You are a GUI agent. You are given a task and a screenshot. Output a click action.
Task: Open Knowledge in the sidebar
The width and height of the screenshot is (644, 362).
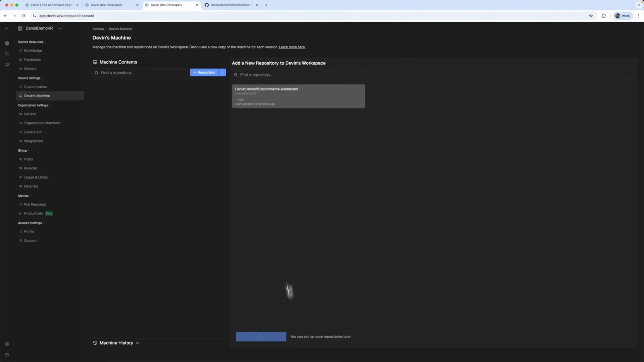click(x=33, y=51)
